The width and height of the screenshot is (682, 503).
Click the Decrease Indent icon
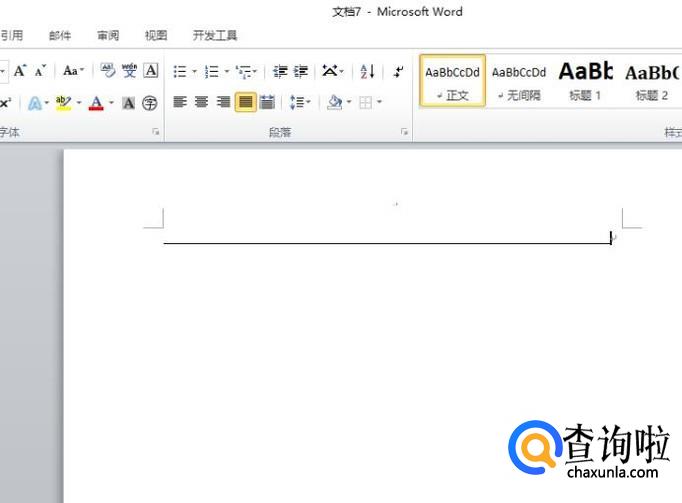[x=280, y=71]
